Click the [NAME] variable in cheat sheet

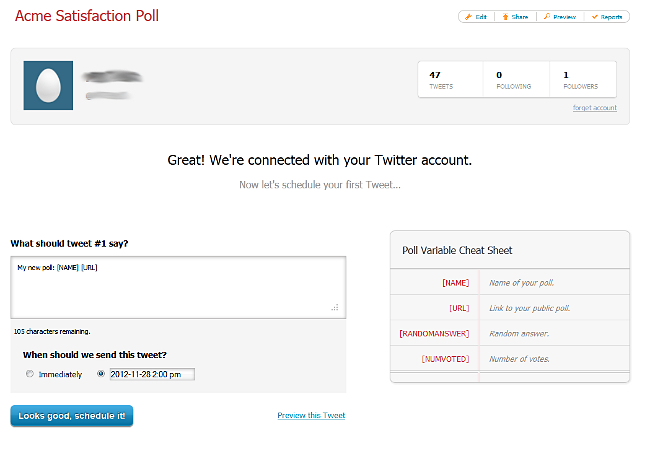(455, 283)
